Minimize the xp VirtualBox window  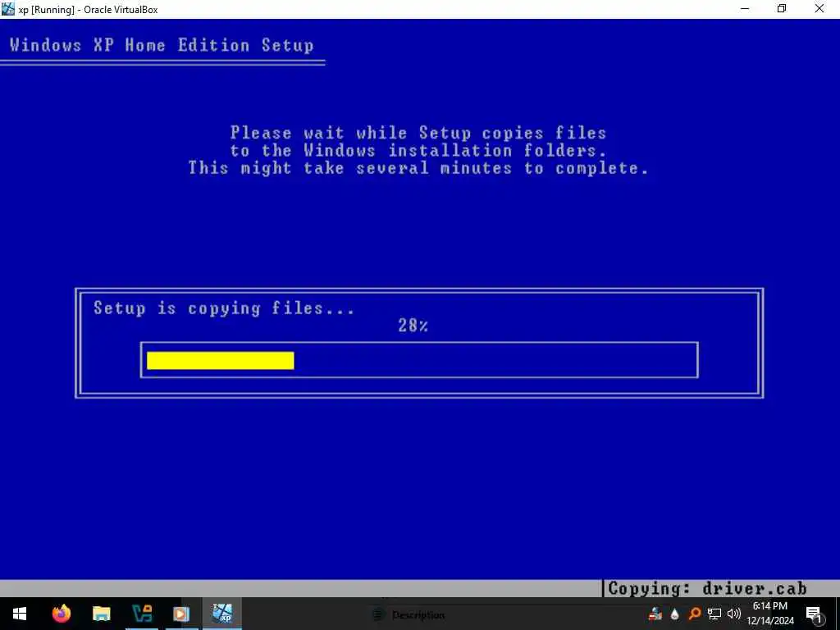(745, 8)
